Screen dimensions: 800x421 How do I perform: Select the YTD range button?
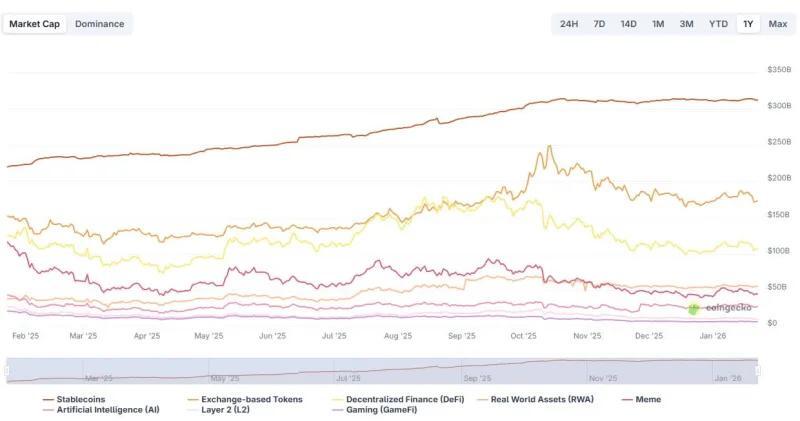718,24
